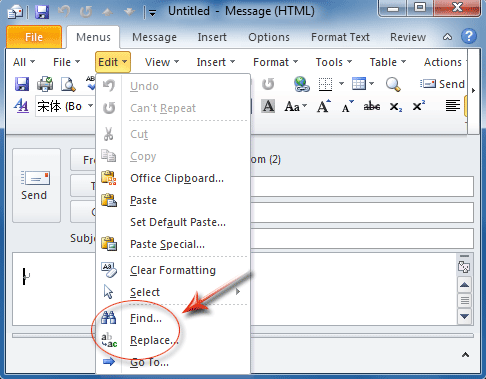The width and height of the screenshot is (486, 379).
Task: Click the message body scroll down arrow
Action: (x=464, y=316)
